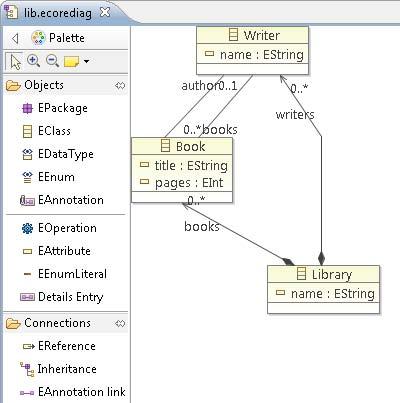Viewport: 400px width, 403px height.
Task: Switch to the lib.ecorediag tab
Action: [57, 13]
